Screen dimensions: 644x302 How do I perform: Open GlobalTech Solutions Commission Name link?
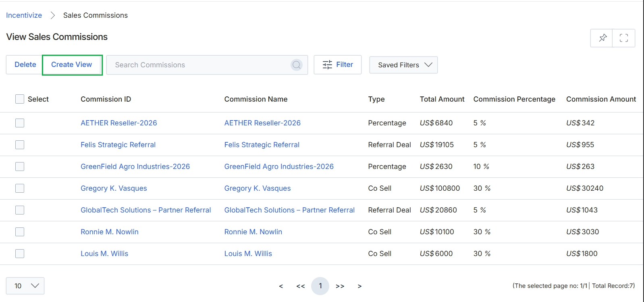click(x=289, y=210)
